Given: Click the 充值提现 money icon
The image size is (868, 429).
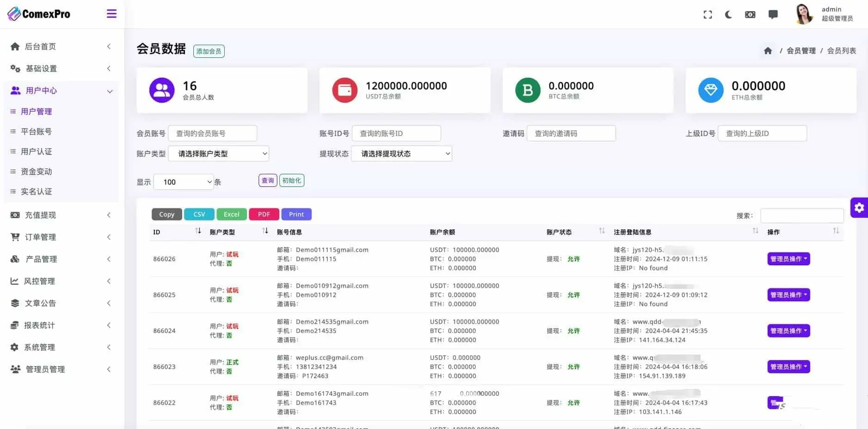Looking at the screenshot, I should [x=15, y=215].
